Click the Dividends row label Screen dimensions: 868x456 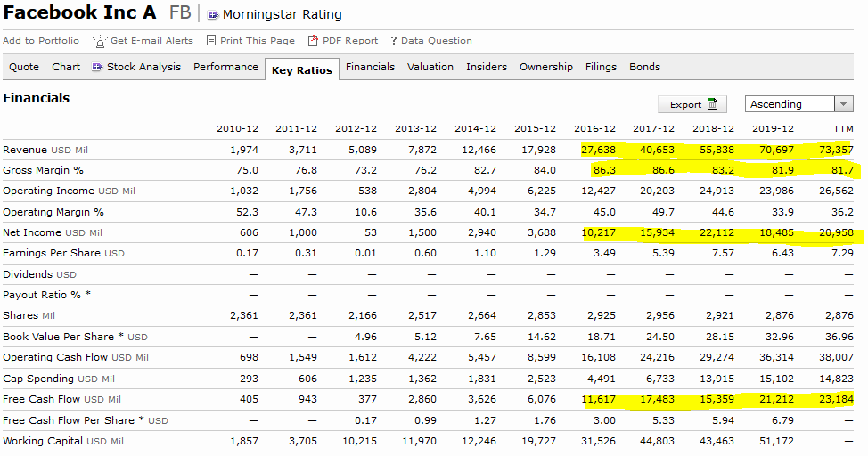click(40, 274)
